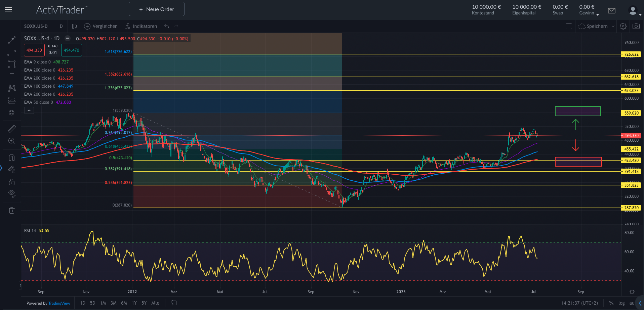This screenshot has height=310, width=644.
Task: Toggle magnet mode for drawings
Action: tap(12, 158)
